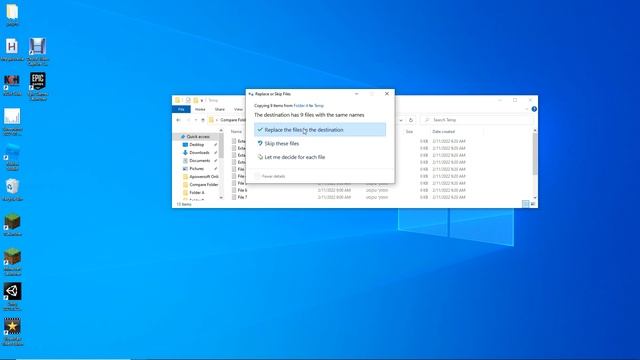
Task: Open Pictures in navigation pane
Action: click(x=196, y=169)
